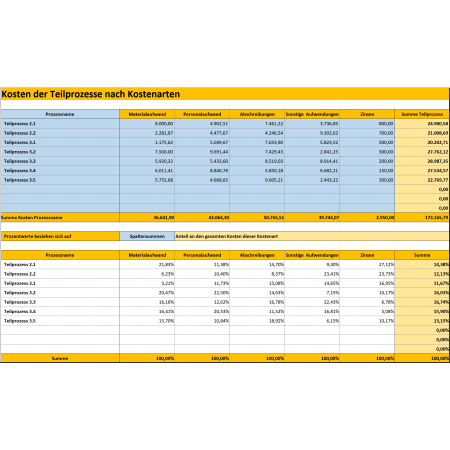
Task: Select 'Teilprozess 3.4' name in the cost table
Action: (x=20, y=170)
